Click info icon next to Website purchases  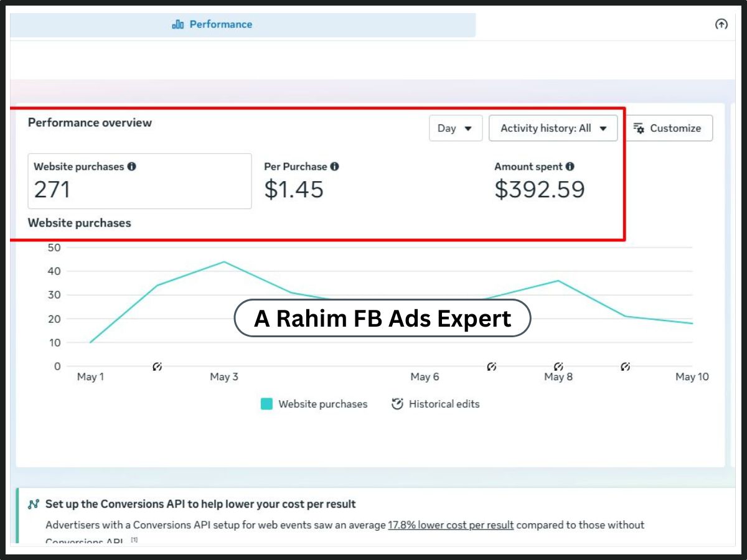(131, 167)
